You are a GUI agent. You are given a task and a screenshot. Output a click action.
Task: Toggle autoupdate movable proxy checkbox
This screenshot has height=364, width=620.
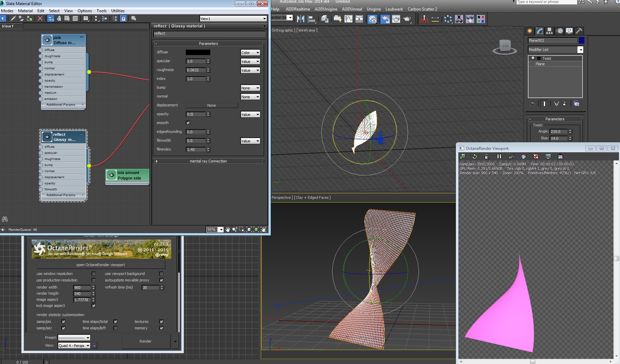click(161, 280)
